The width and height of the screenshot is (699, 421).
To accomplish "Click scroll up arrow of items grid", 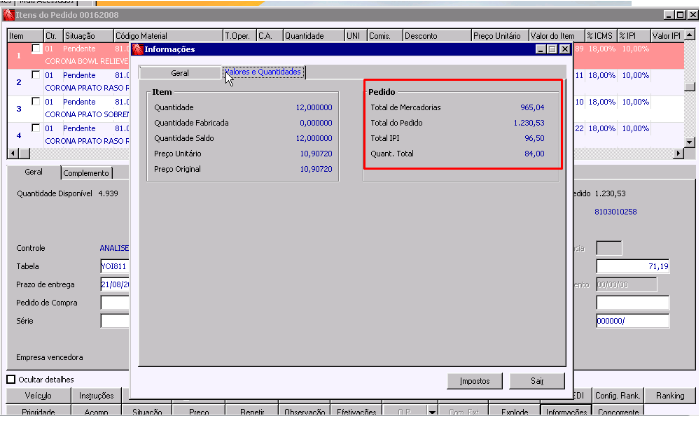I will point(690,35).
